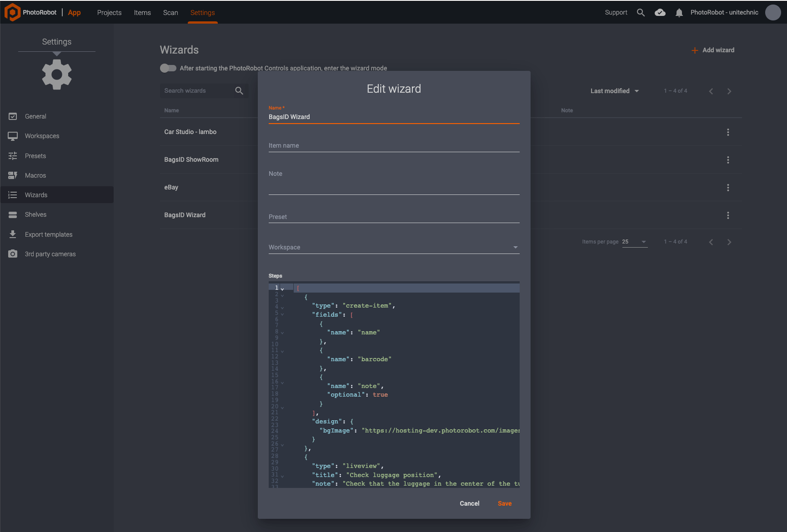Click Add wizard button
Image resolution: width=787 pixels, height=532 pixels.
[713, 50]
